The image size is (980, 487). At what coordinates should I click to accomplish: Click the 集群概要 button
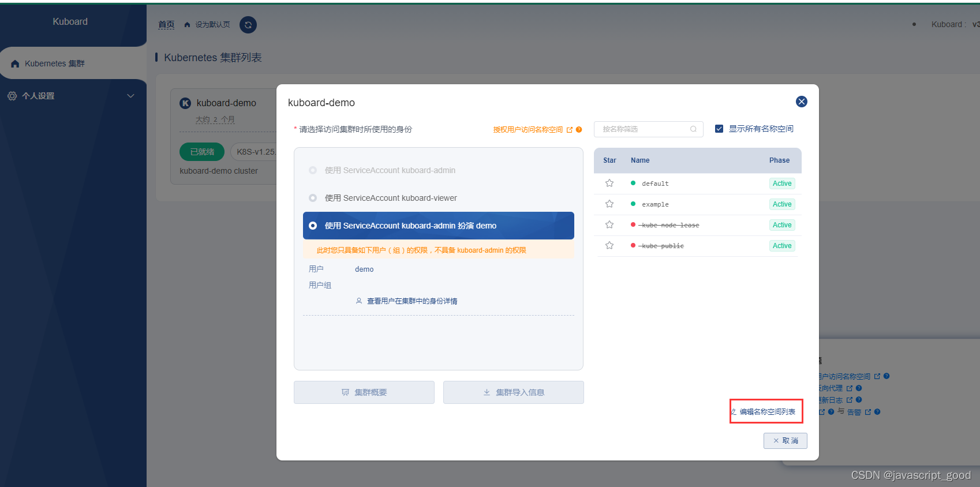pyautogui.click(x=364, y=392)
